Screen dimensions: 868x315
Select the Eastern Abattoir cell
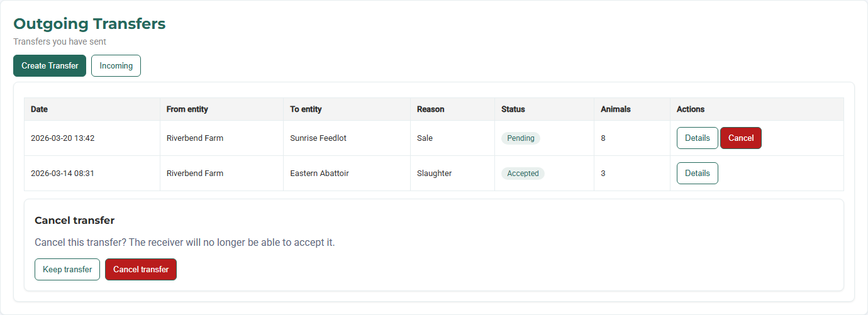coord(320,174)
